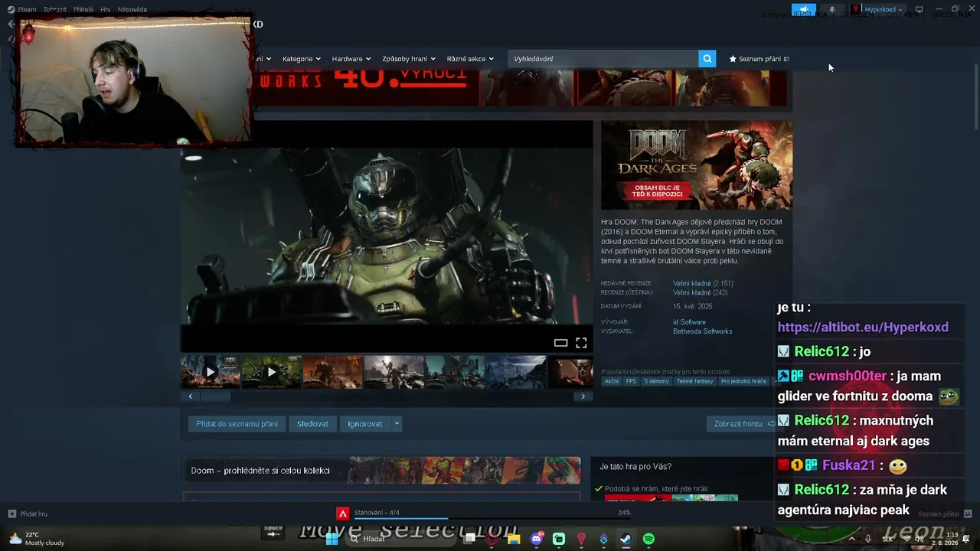Select the third screenshot thumbnail
This screenshot has width=980, height=551.
tap(332, 372)
